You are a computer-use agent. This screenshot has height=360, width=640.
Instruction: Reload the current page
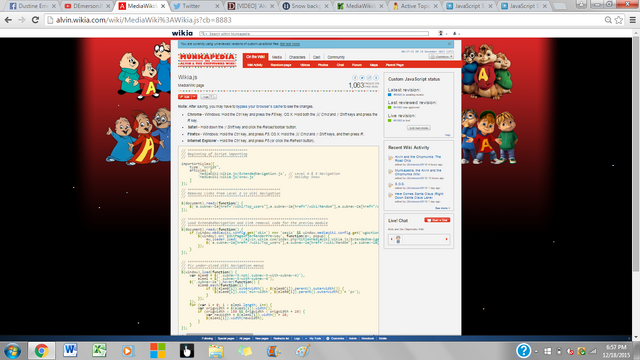[35, 20]
